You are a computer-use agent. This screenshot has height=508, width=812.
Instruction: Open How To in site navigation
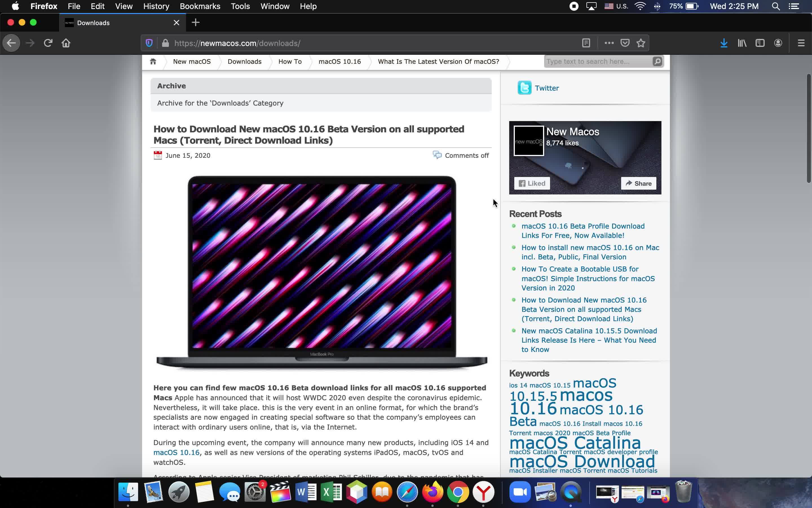tap(290, 62)
